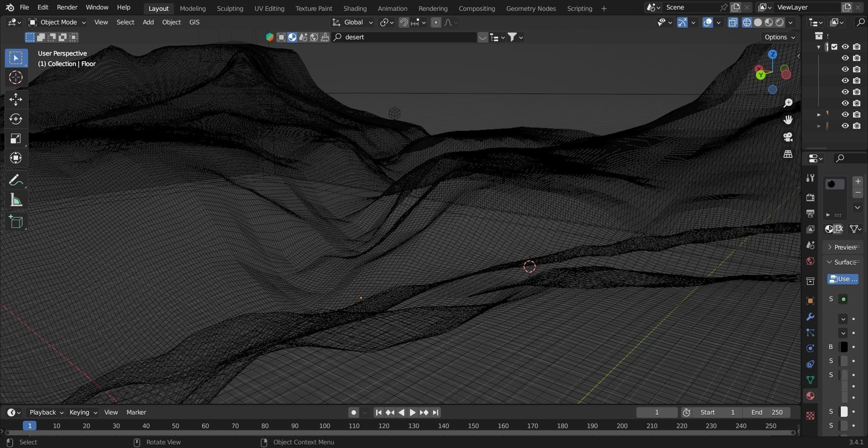Open the Tool properties tab
Screen dimensions: 868x448
(810, 178)
